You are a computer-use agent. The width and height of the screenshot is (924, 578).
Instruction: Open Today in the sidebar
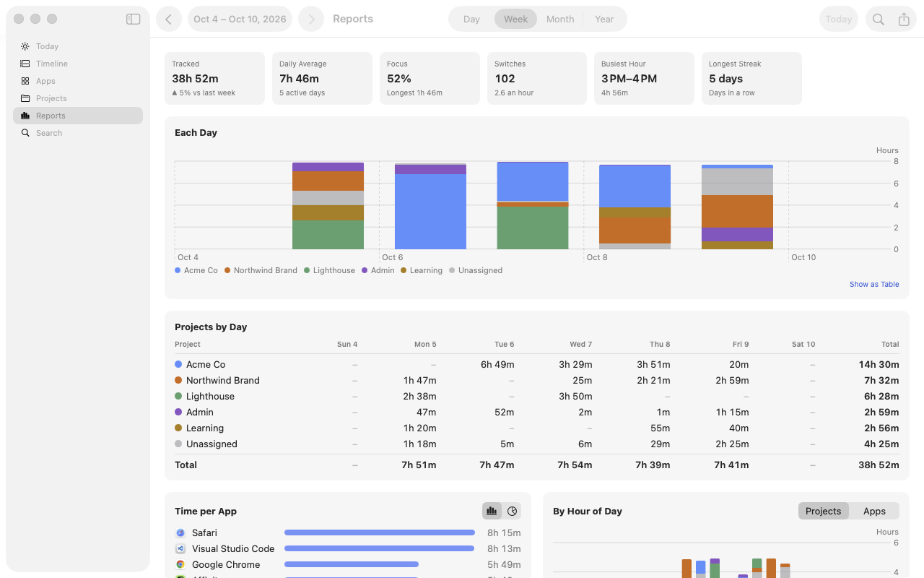click(78, 46)
